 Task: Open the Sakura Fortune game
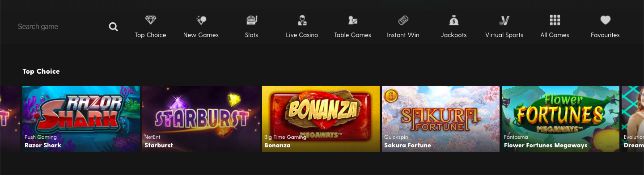441,119
